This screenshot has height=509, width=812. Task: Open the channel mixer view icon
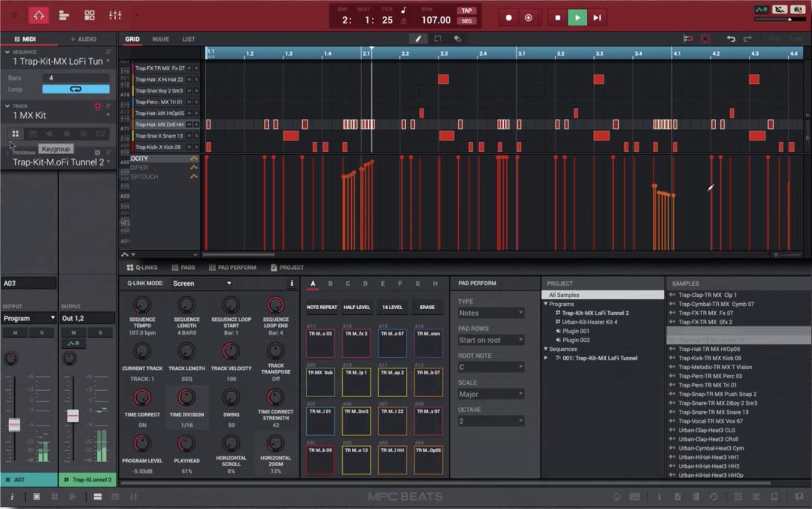[115, 15]
